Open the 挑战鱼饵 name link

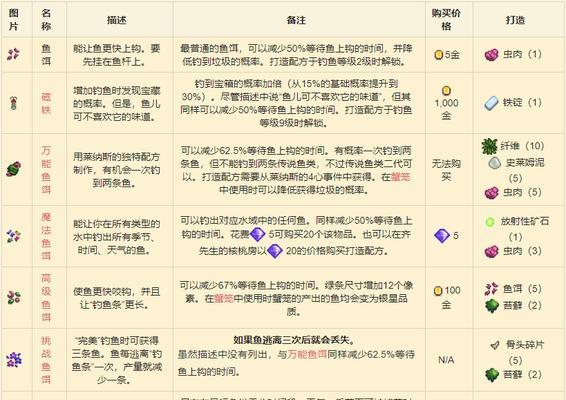(46, 360)
